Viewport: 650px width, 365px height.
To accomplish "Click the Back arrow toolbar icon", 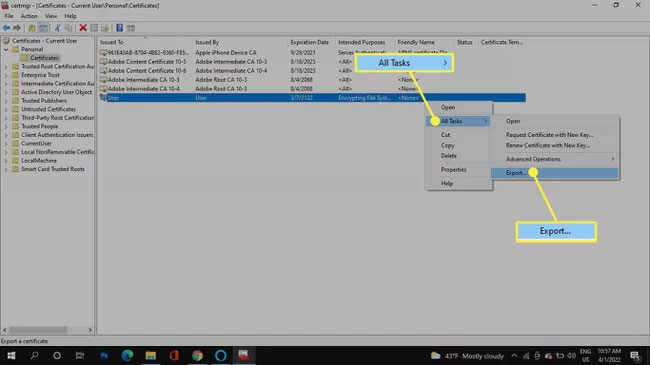I will pyautogui.click(x=6, y=28).
